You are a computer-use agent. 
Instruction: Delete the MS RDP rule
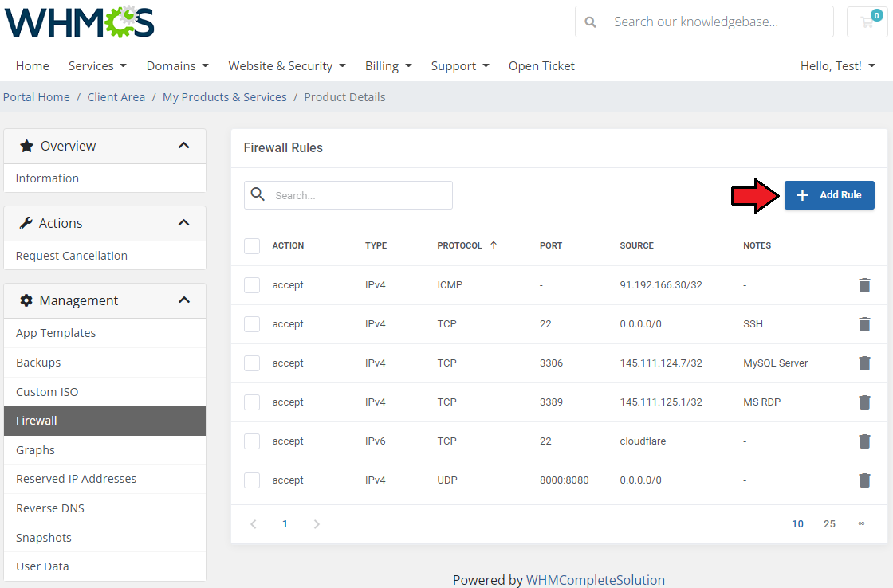(864, 402)
